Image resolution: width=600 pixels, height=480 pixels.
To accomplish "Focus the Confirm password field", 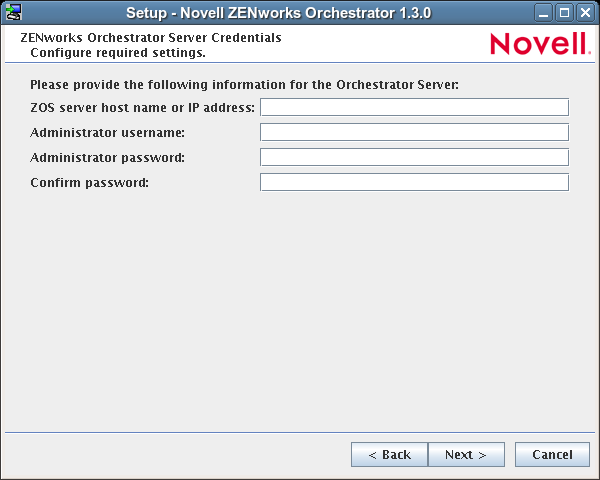I will click(x=414, y=182).
